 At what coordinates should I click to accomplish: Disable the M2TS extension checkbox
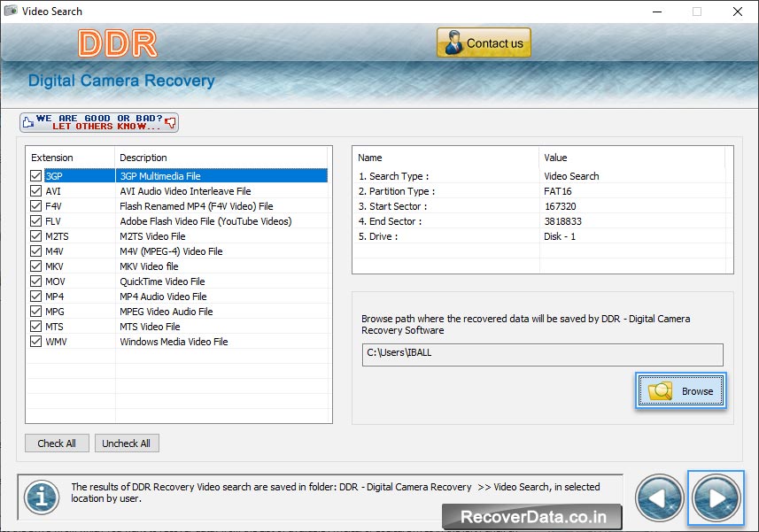coord(35,235)
